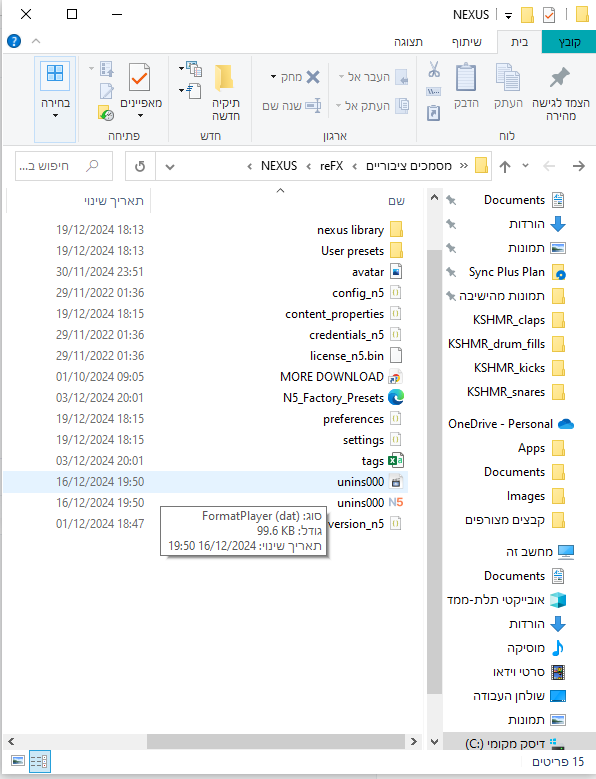Click the Copy path icon in ribbon

click(434, 91)
